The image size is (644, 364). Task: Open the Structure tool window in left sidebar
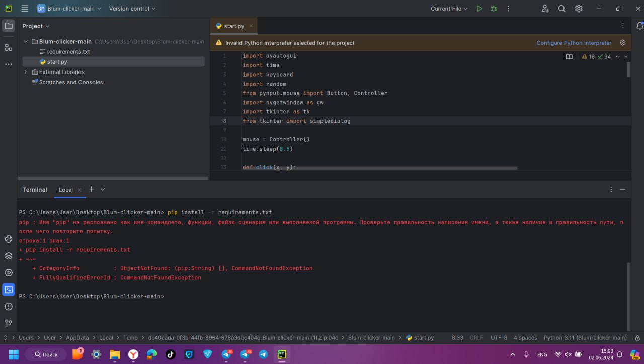pyautogui.click(x=9, y=47)
